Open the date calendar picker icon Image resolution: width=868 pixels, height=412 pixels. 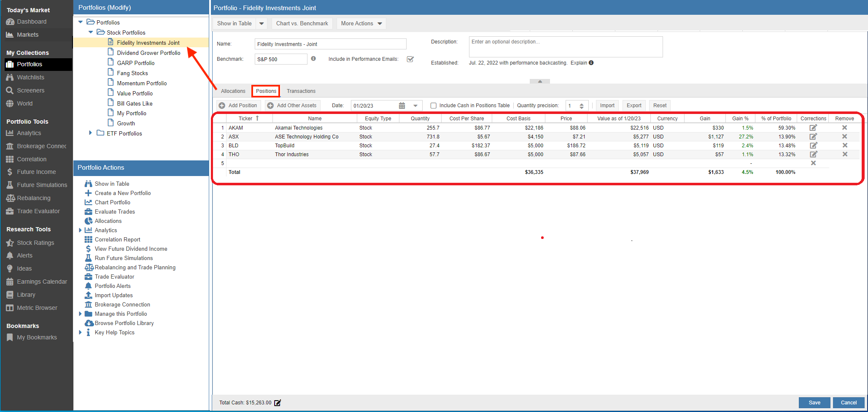[x=402, y=106]
